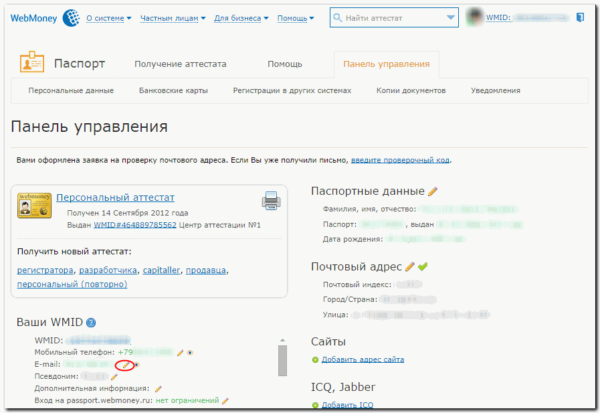The height and width of the screenshot is (413, 600).
Task: Click персональный (повторно) link
Action: tap(72, 284)
